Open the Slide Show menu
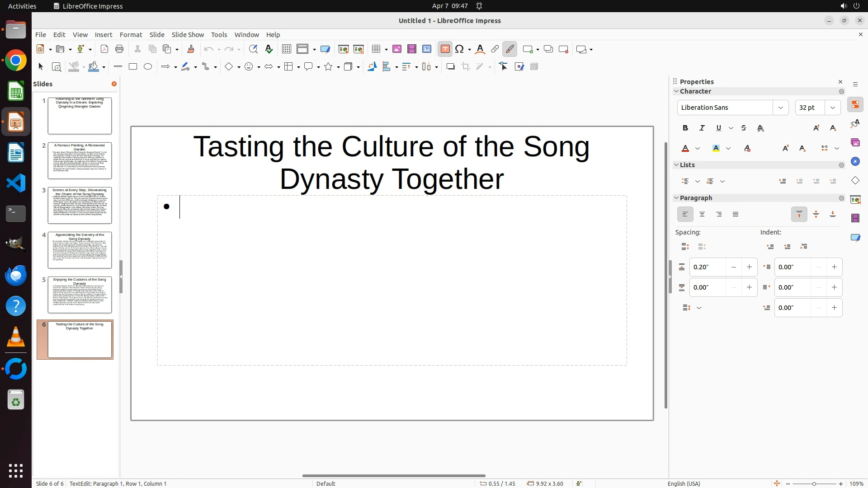The image size is (868, 488). coord(188,35)
